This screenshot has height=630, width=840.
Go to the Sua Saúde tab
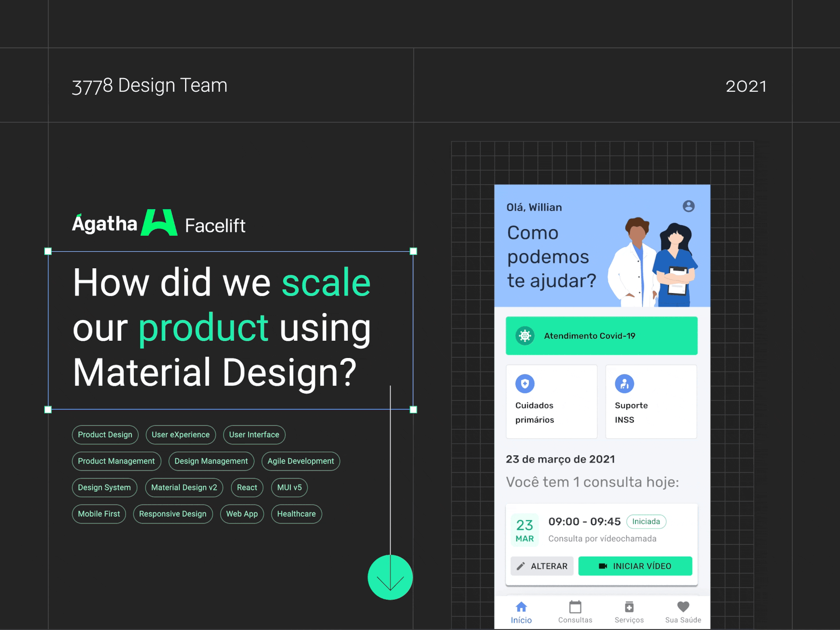click(683, 612)
